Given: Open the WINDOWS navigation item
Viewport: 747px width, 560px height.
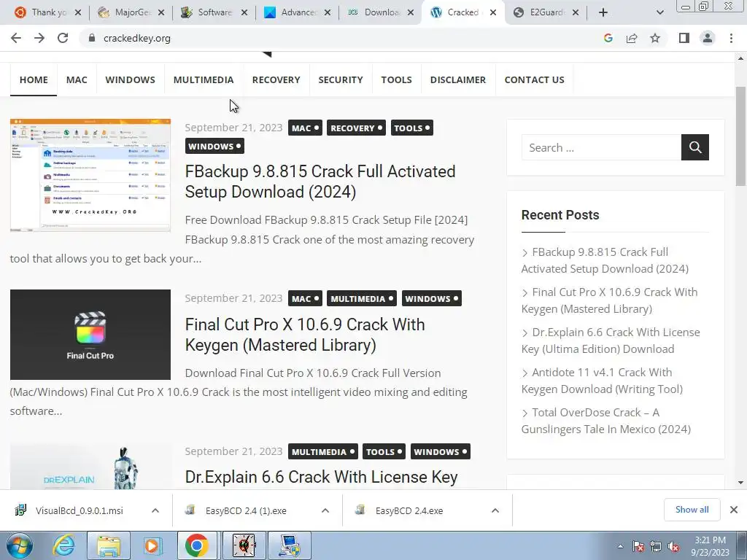Looking at the screenshot, I should [x=130, y=79].
